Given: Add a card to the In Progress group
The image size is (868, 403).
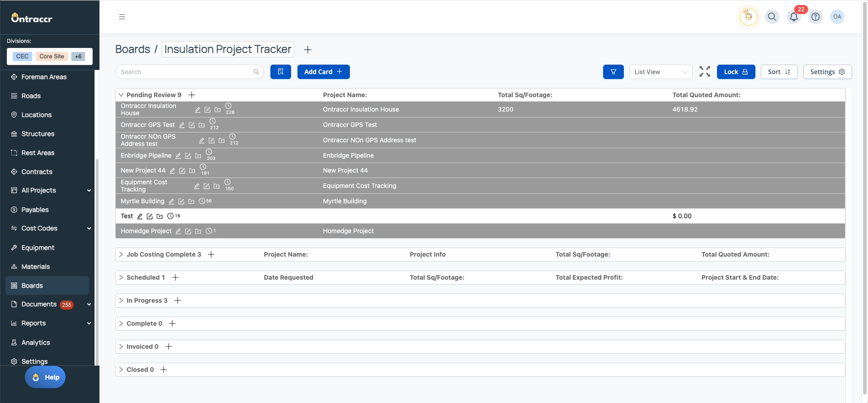Looking at the screenshot, I should pos(178,300).
